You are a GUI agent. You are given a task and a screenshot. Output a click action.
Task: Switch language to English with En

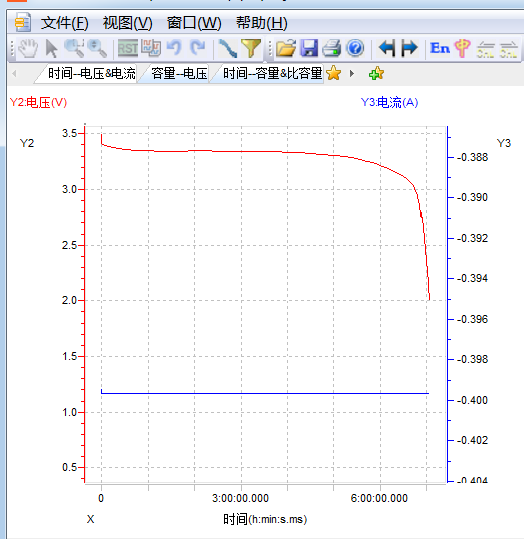point(440,48)
